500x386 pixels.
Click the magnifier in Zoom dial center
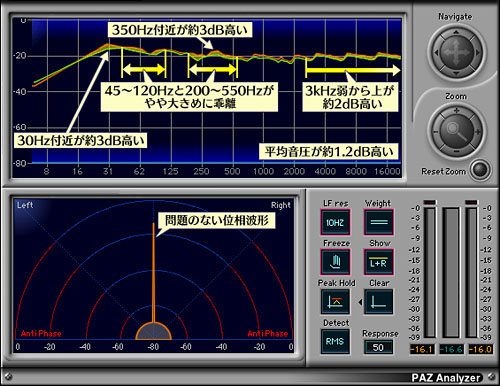tap(456, 131)
